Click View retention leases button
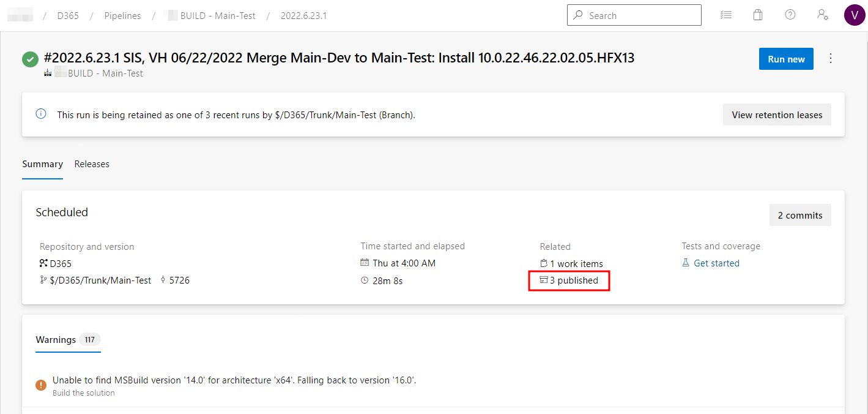Screen dimensions: 868x414 pos(777,115)
